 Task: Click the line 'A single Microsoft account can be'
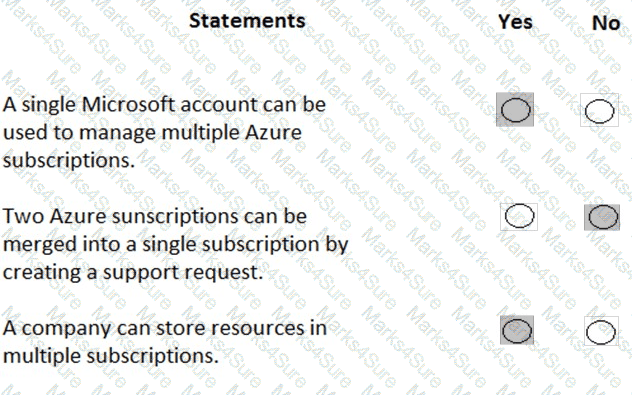point(164,104)
